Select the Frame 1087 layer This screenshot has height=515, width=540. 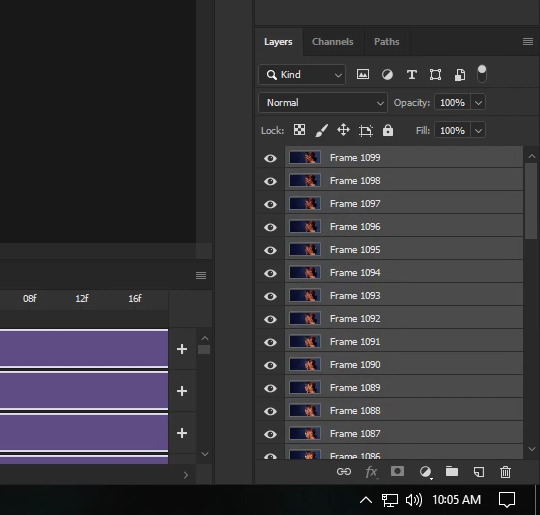click(x=404, y=434)
